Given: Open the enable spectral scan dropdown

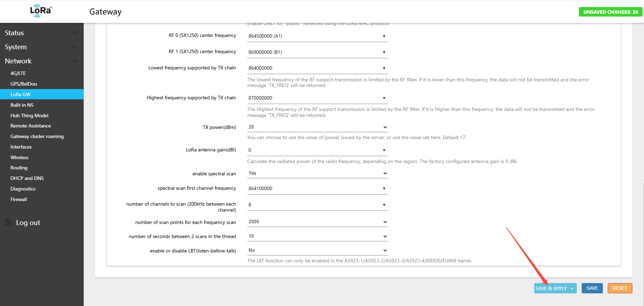Looking at the screenshot, I should tap(317, 173).
